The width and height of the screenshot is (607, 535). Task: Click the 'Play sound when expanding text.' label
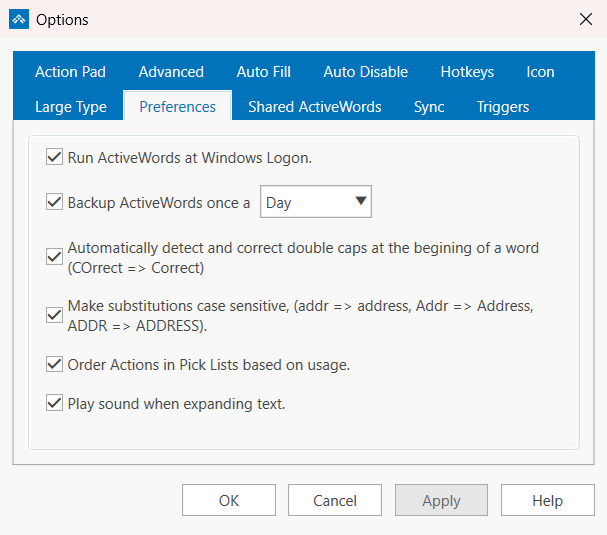[x=176, y=404]
